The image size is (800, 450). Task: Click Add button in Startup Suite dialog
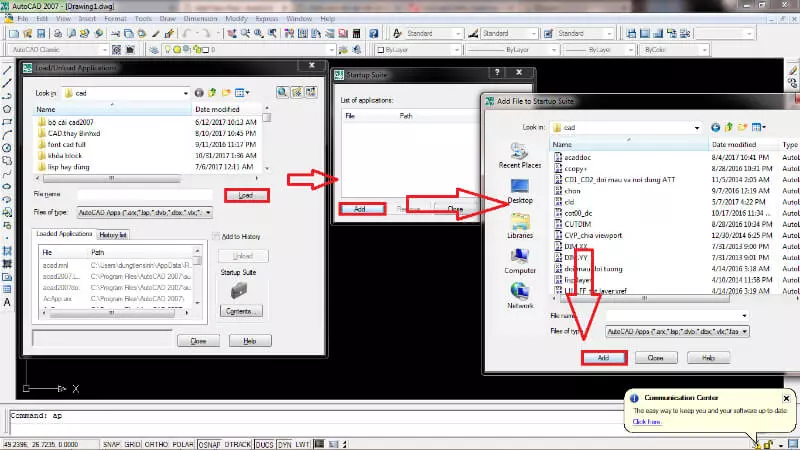[x=360, y=209]
